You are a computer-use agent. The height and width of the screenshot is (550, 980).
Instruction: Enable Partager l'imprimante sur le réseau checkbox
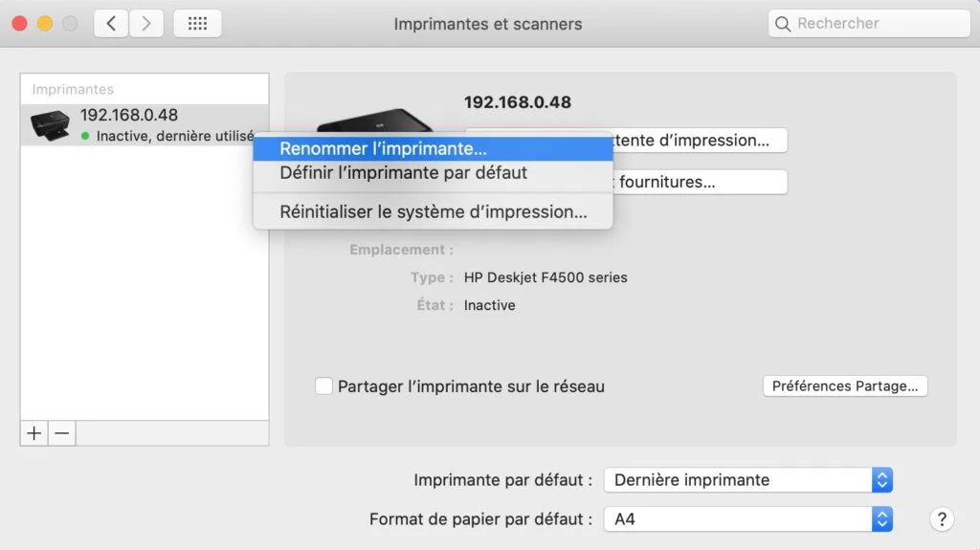tap(323, 386)
